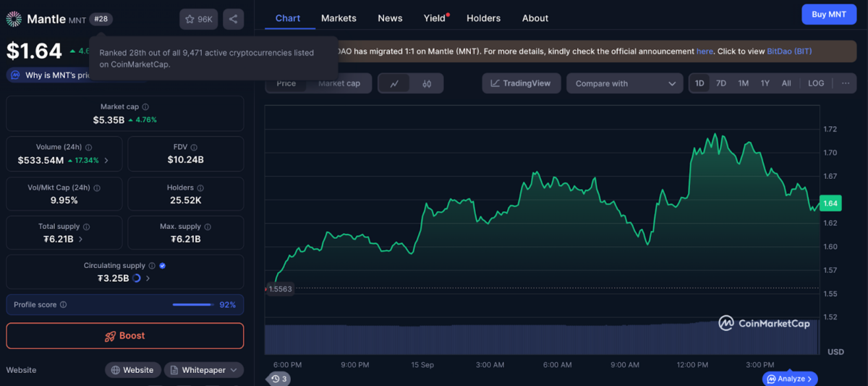Toggle LOG scale on the chart
868x386 pixels.
coord(816,83)
